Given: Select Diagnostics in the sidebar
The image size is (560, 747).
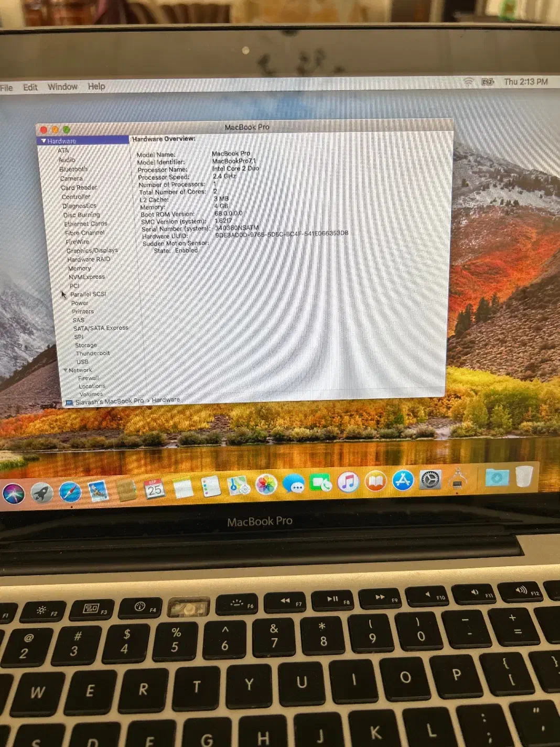Looking at the screenshot, I should 80,206.
